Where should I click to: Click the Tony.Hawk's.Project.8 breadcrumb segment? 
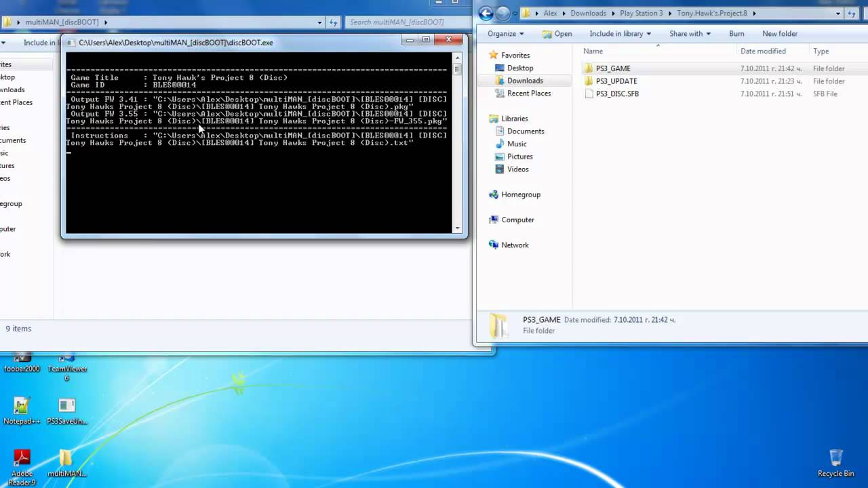coord(712,14)
